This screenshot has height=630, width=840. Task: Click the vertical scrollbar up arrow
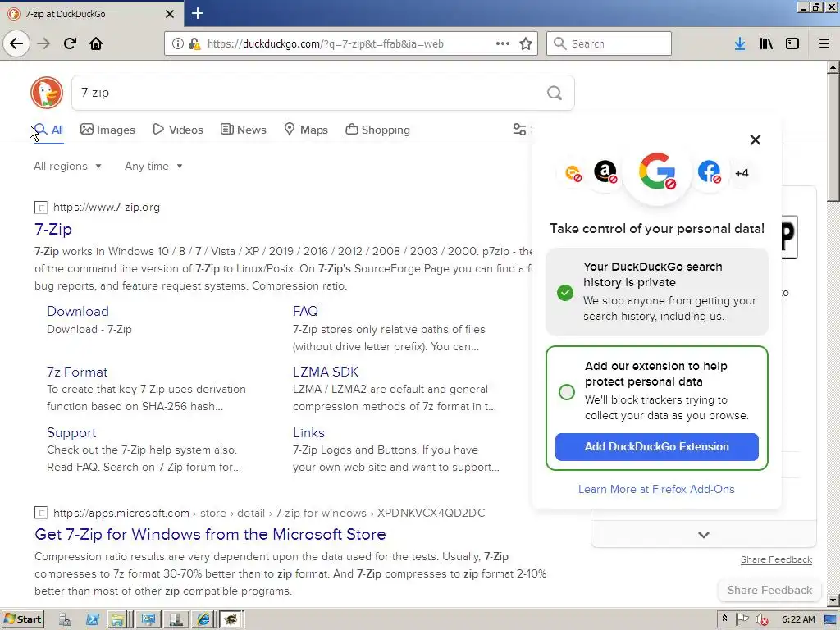tap(833, 67)
